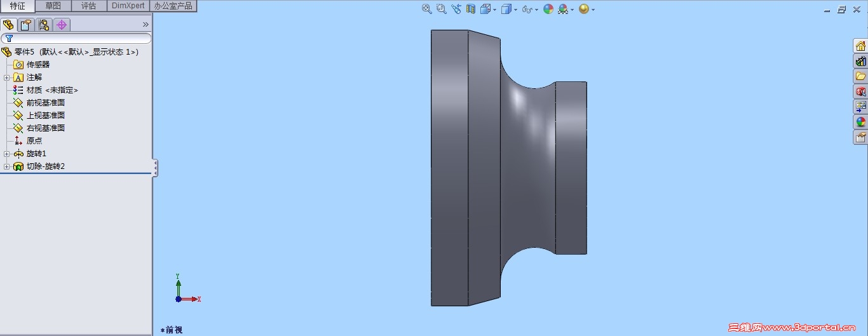
Task: Click the Display Style cube icon
Action: (x=506, y=9)
